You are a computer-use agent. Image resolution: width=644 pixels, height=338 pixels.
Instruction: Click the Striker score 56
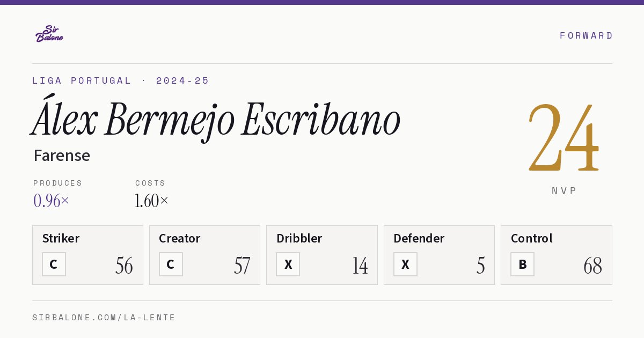(x=124, y=266)
